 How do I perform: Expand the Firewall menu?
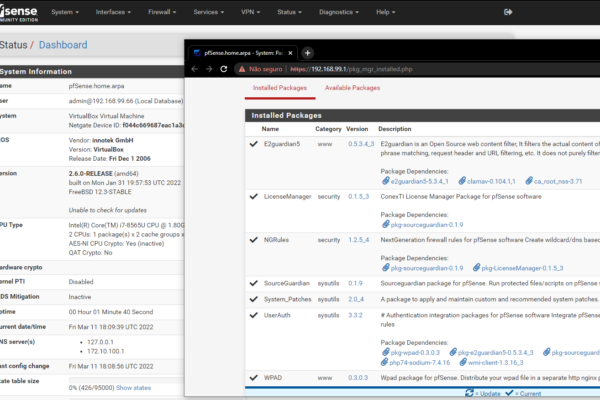coord(162,12)
